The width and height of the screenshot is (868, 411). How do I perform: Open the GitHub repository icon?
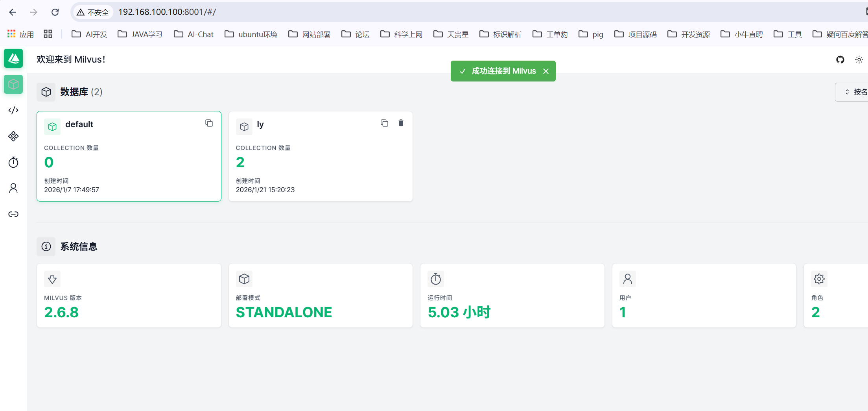(840, 59)
